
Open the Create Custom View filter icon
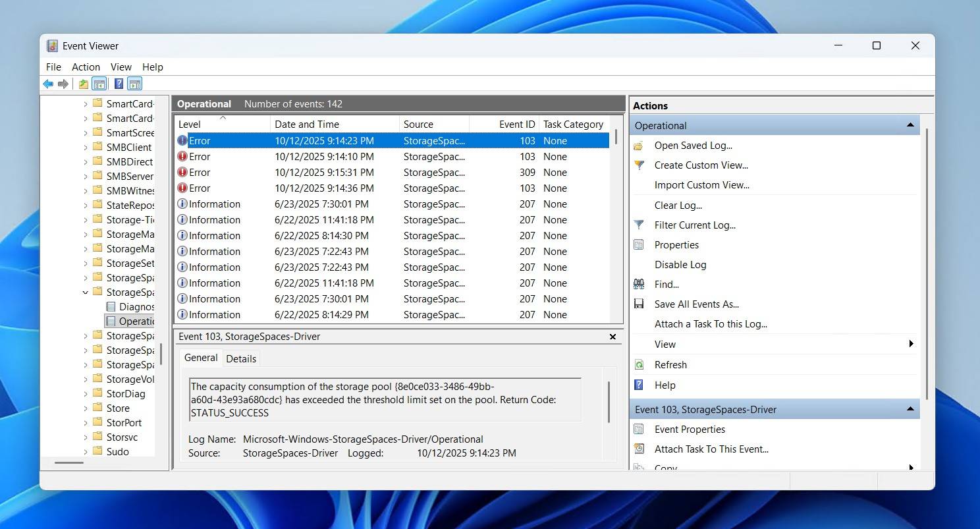[x=639, y=165]
